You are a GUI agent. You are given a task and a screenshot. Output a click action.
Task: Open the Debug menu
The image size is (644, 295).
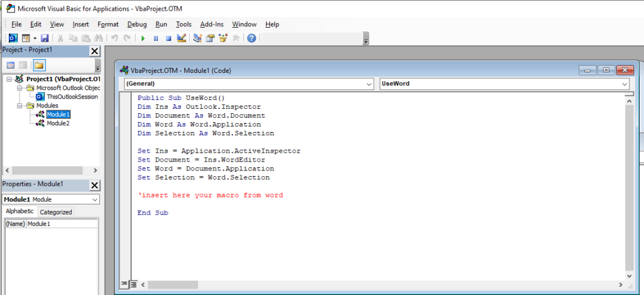tap(136, 25)
